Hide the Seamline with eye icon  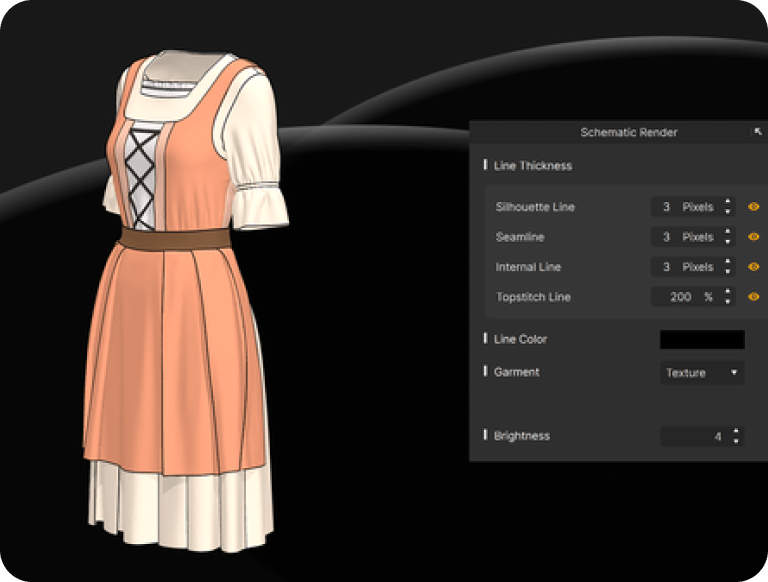coord(754,237)
